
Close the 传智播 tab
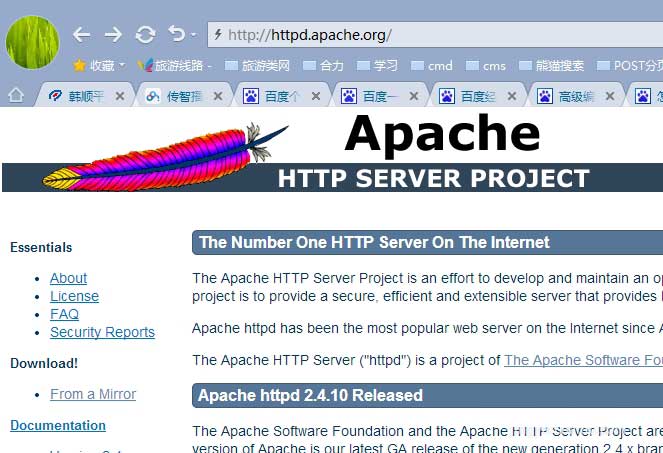pos(218,96)
